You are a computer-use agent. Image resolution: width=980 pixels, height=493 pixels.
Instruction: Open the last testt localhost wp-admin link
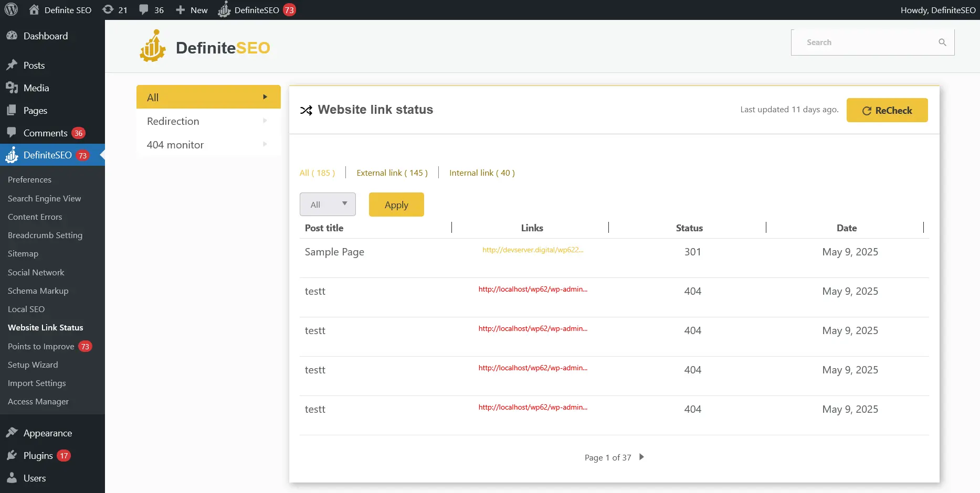pyautogui.click(x=533, y=407)
